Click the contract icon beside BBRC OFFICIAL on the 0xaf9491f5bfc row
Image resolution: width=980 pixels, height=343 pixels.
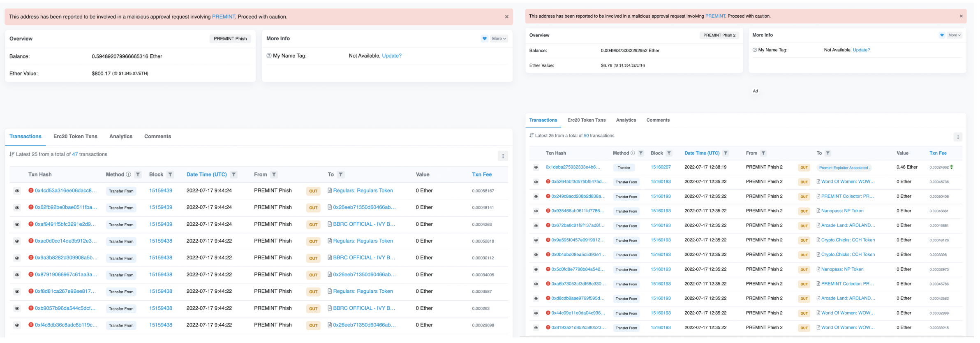coord(330,224)
